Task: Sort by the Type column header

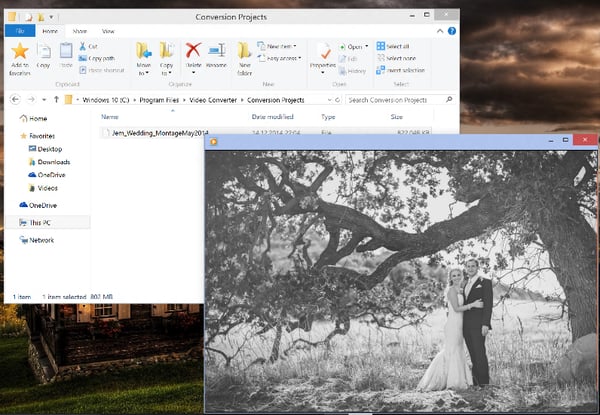Action: coord(328,117)
